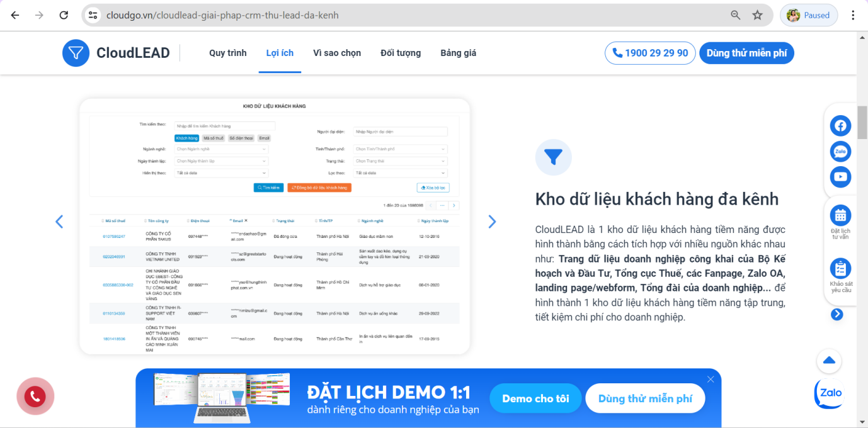
Task: Open the Quy trình menu item
Action: tap(228, 53)
